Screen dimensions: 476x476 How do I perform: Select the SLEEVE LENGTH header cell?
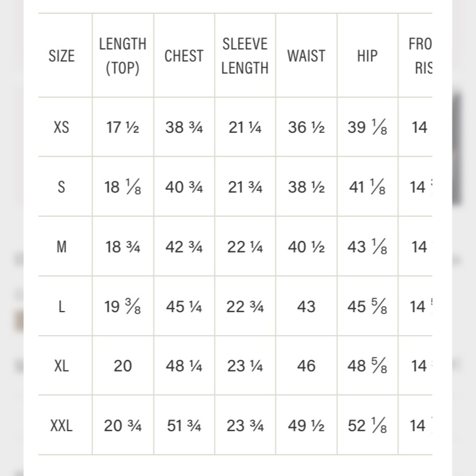(245, 56)
